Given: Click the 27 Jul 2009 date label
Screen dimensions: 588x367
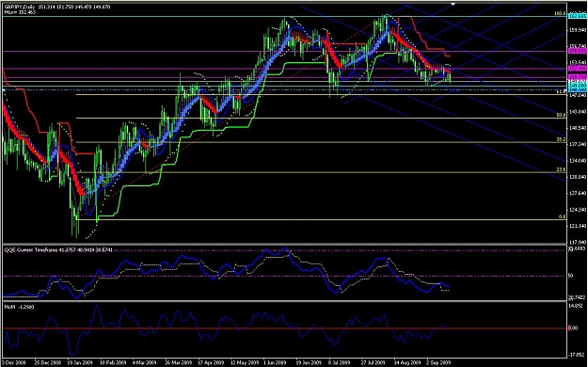Looking at the screenshot, I should pyautogui.click(x=373, y=363).
